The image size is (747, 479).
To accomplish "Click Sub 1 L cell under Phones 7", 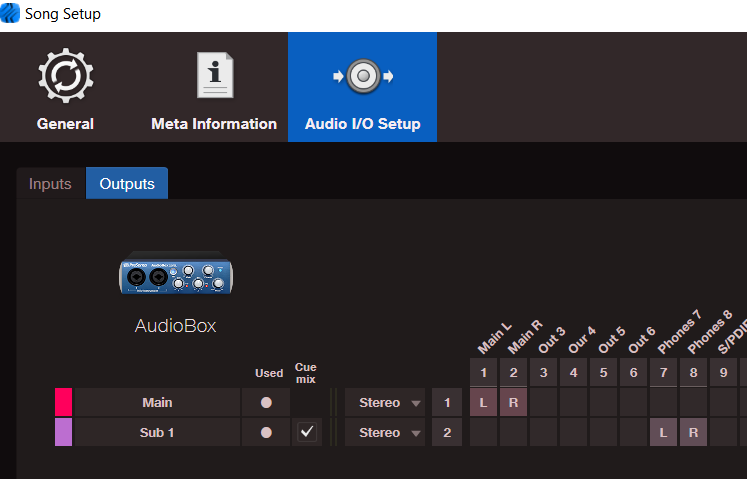I will coord(663,433).
